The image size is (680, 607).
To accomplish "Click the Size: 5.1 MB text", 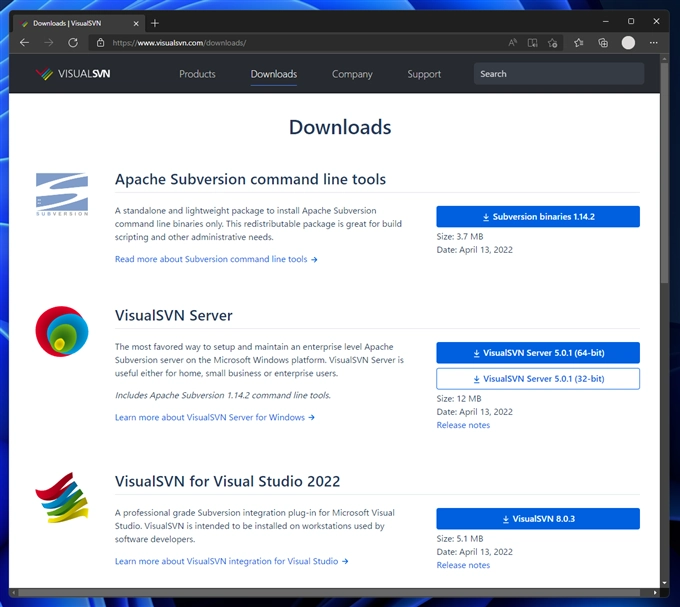I will point(460,538).
